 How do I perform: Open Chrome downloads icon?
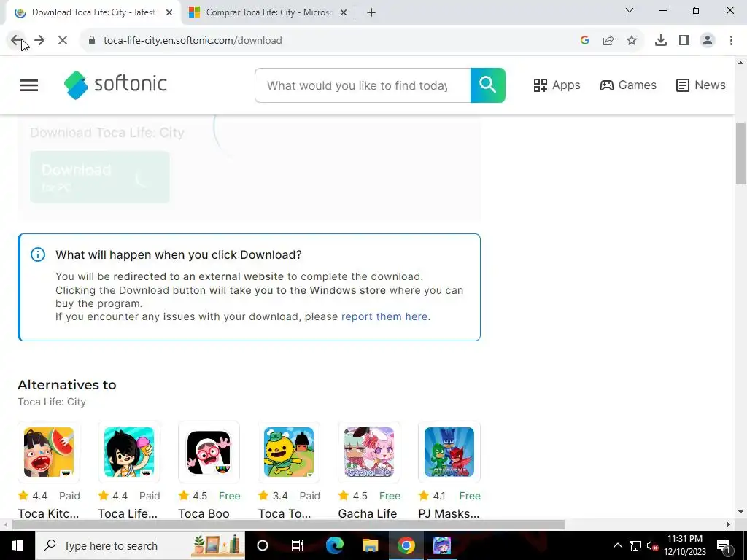661,41
